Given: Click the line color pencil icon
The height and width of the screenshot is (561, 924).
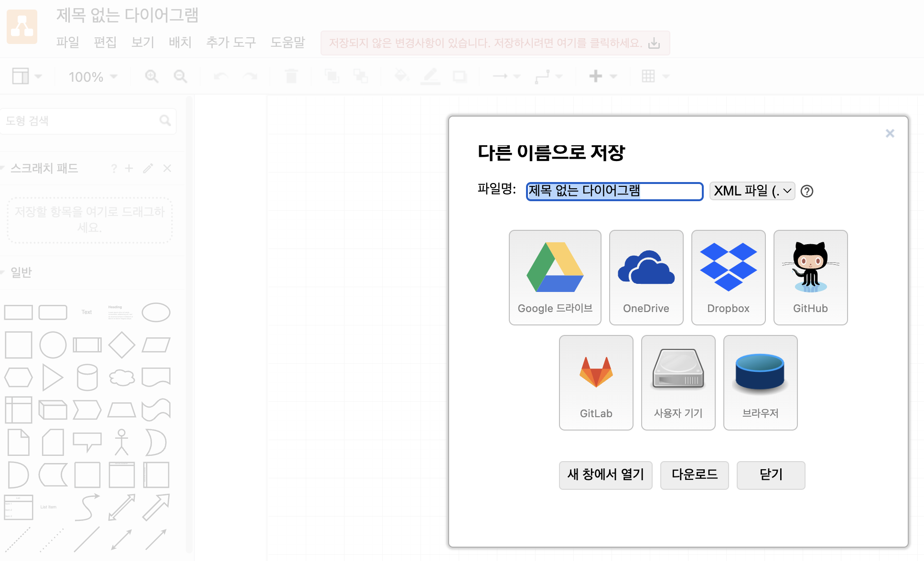Looking at the screenshot, I should tap(430, 76).
